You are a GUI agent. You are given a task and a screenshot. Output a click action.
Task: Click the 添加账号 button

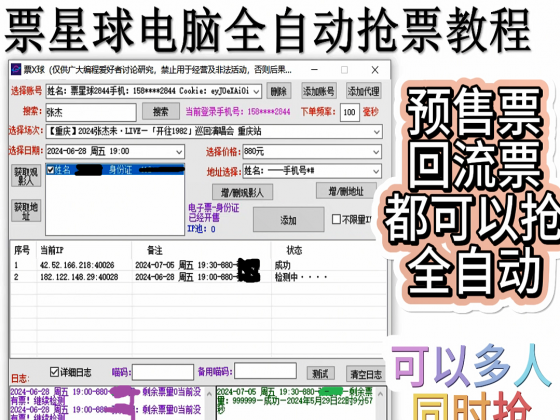click(319, 91)
